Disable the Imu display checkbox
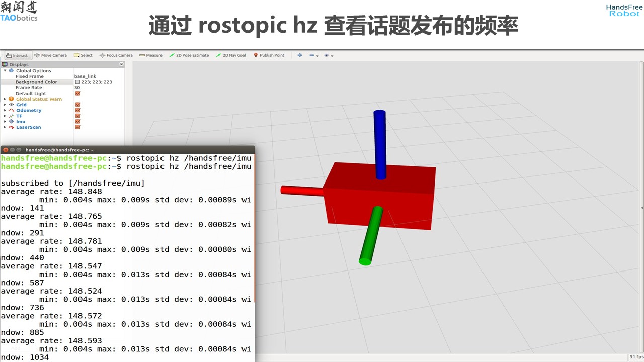 [x=78, y=122]
